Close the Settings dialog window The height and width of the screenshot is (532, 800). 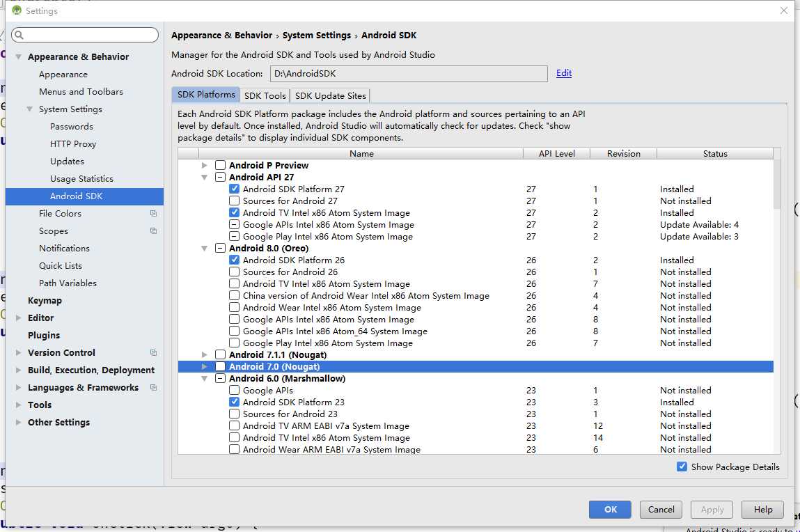[784, 10]
